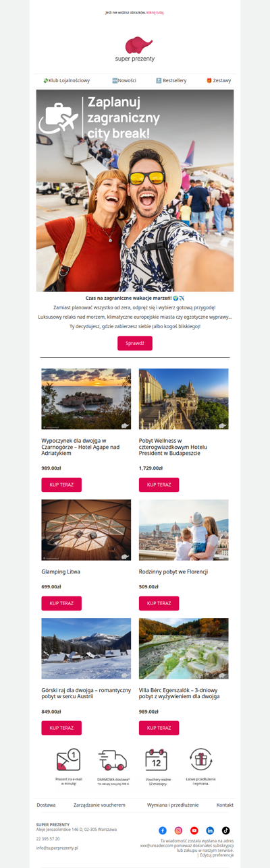
Task: Click the TikTok icon in footer
Action: click(x=225, y=830)
